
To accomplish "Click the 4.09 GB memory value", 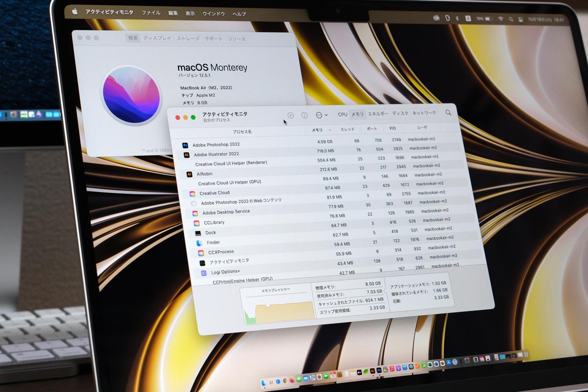I will [x=325, y=142].
